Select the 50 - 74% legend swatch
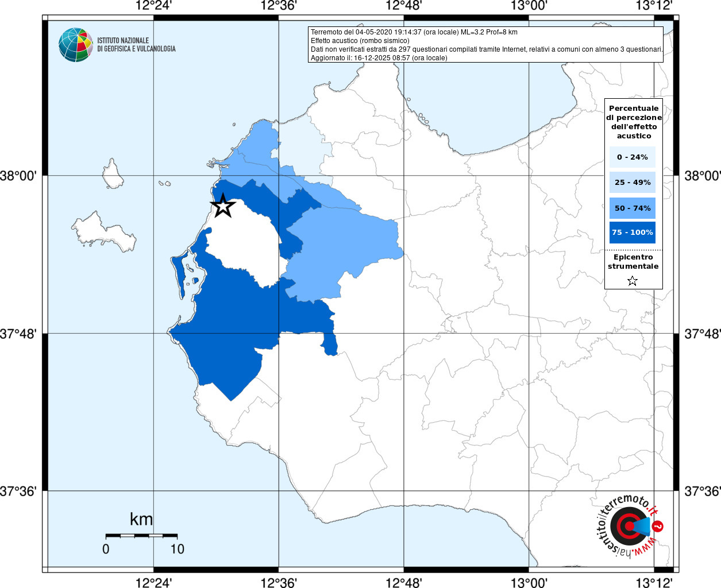The height and width of the screenshot is (588, 721). tap(633, 208)
